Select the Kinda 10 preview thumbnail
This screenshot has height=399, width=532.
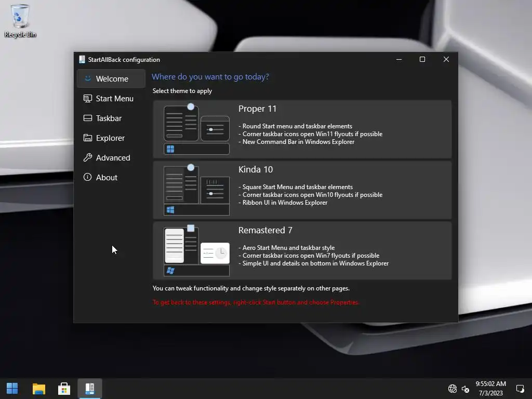coord(196,190)
